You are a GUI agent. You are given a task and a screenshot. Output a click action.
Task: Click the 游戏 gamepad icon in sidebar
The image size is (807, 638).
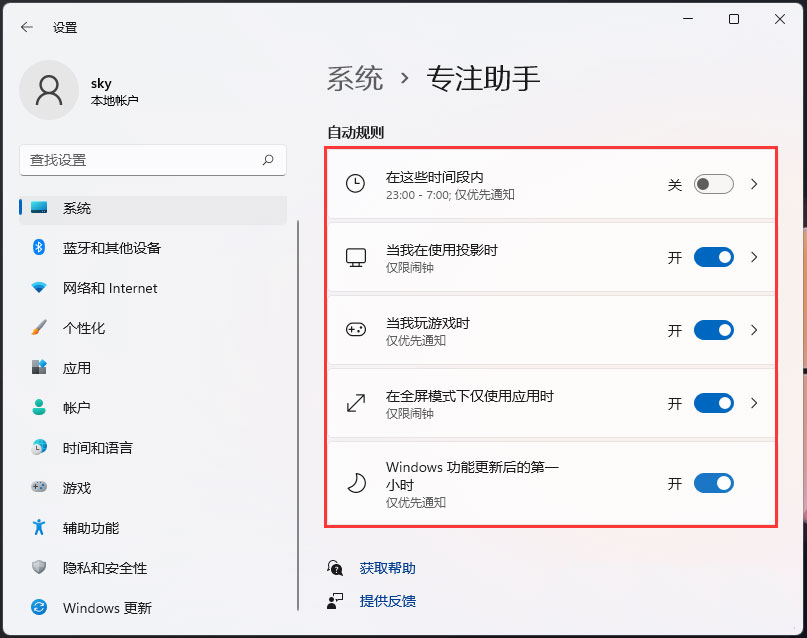tap(39, 487)
